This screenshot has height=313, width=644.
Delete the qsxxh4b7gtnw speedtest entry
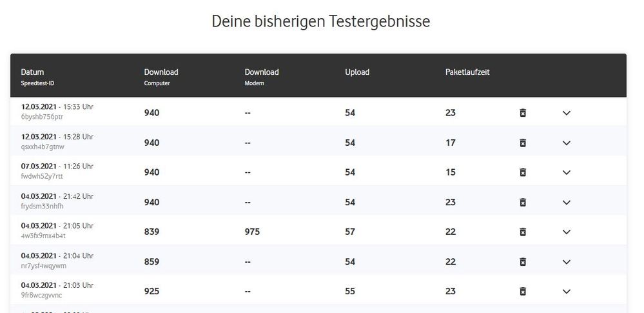pos(523,143)
